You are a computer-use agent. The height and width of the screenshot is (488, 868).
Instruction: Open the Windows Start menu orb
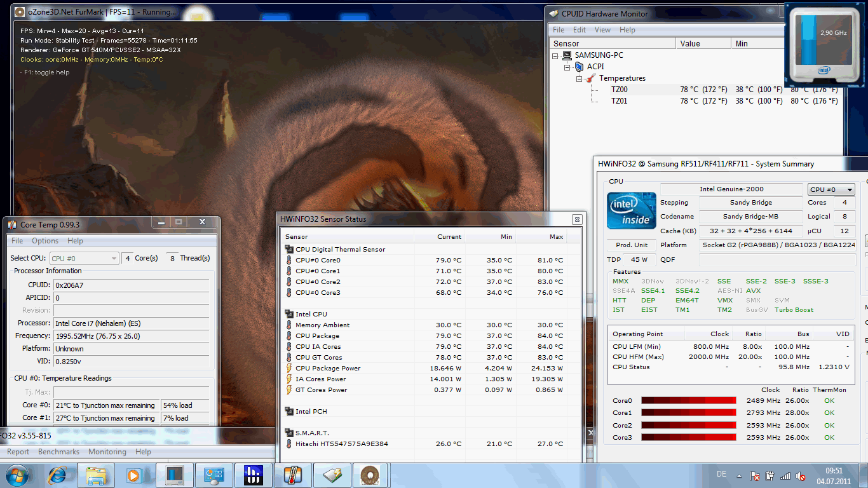[17, 475]
